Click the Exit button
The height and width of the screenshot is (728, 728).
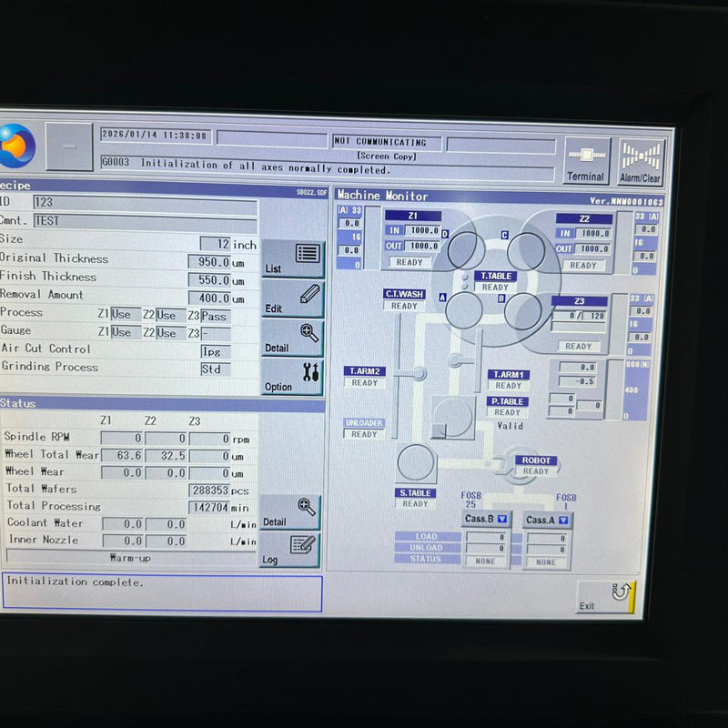(x=605, y=597)
